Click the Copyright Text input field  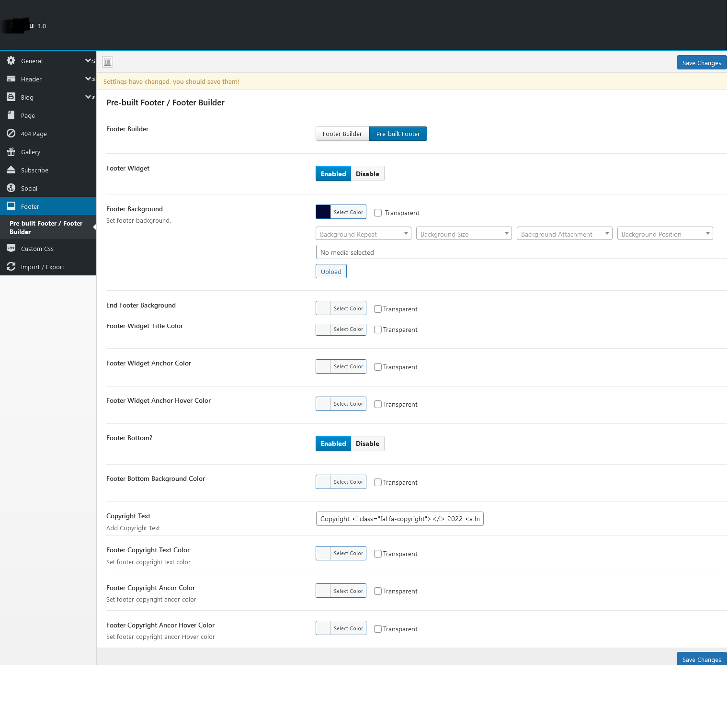tap(400, 519)
